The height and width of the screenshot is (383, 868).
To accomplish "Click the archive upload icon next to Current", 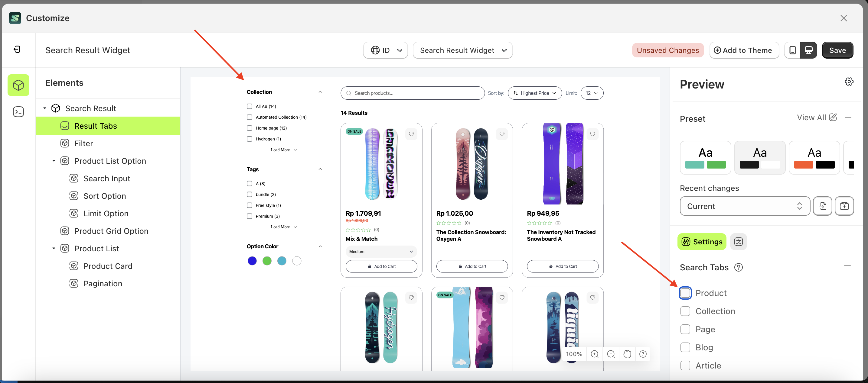I will [844, 206].
